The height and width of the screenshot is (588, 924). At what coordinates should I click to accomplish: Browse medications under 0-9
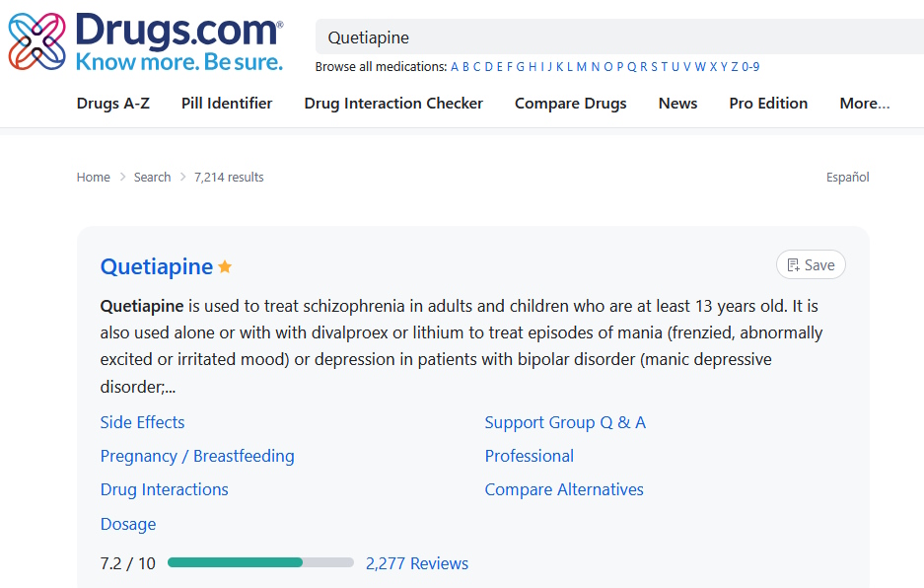[x=750, y=67]
